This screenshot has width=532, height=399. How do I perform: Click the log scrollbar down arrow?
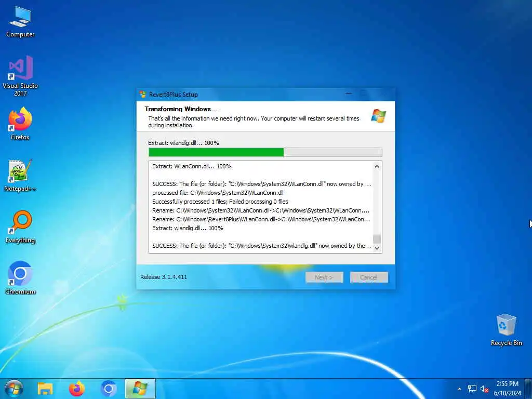[x=377, y=248]
